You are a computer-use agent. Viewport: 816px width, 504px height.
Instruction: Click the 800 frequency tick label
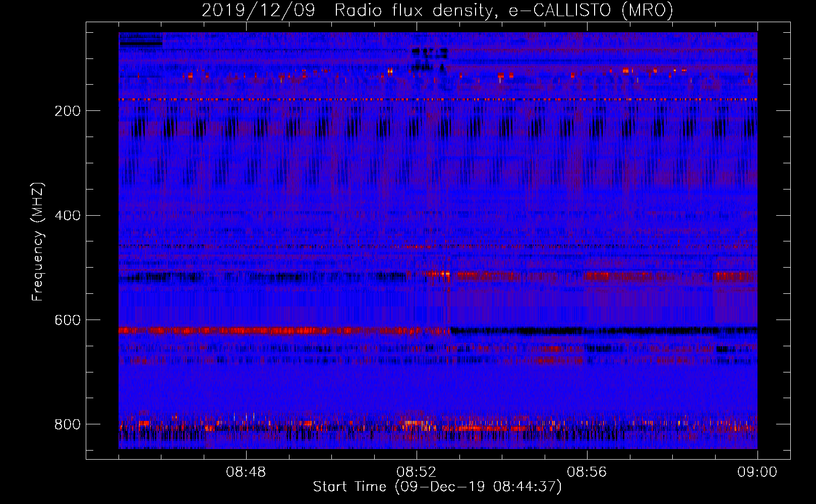click(x=68, y=424)
